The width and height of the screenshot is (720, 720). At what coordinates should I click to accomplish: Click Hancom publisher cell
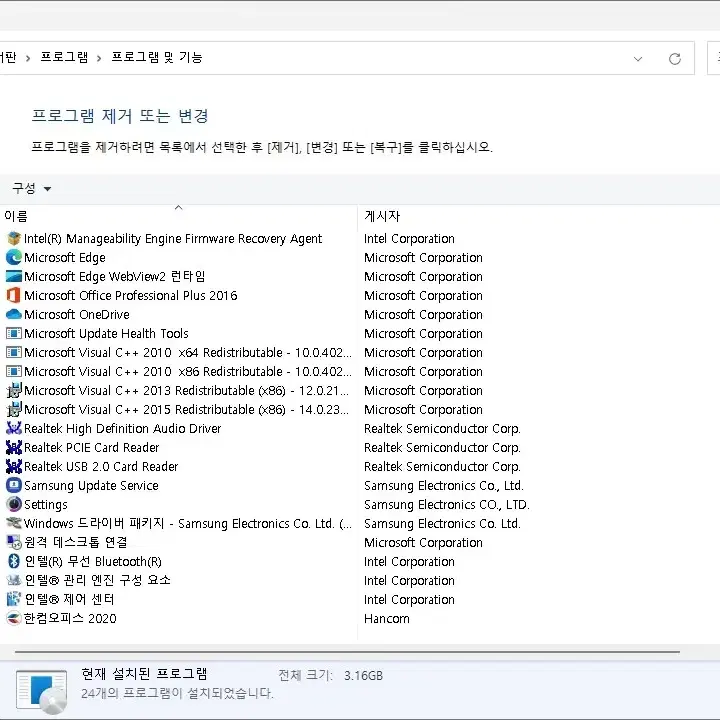pos(387,619)
